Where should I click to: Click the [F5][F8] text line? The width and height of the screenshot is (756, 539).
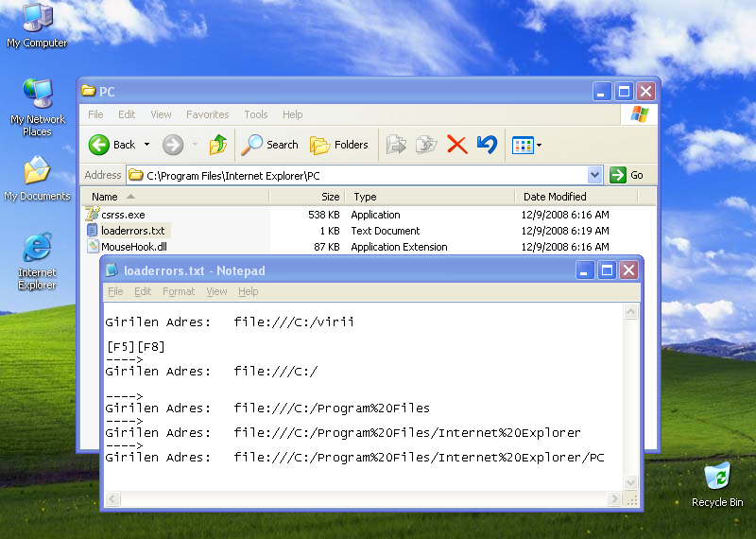pyautogui.click(x=135, y=346)
